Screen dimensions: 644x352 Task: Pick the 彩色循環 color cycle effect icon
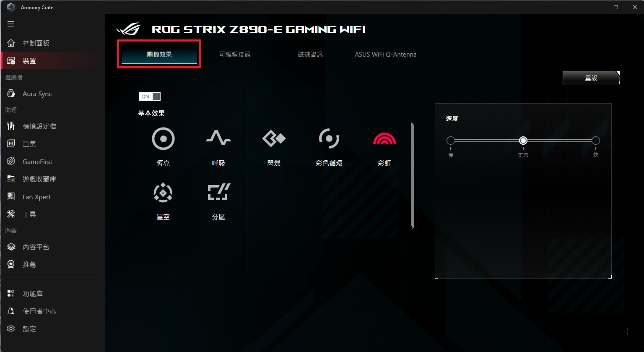(329, 139)
